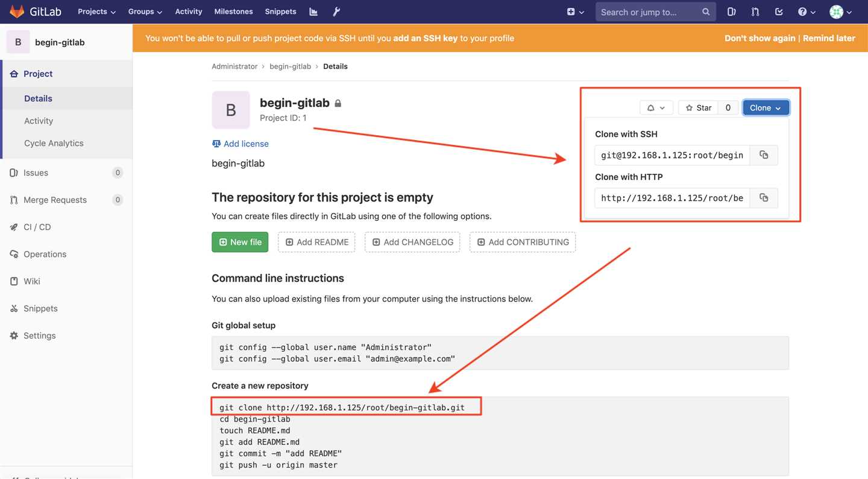The height and width of the screenshot is (479, 868).
Task: Click the begin-gitlab sidebar project avatar
Action: [x=18, y=42]
